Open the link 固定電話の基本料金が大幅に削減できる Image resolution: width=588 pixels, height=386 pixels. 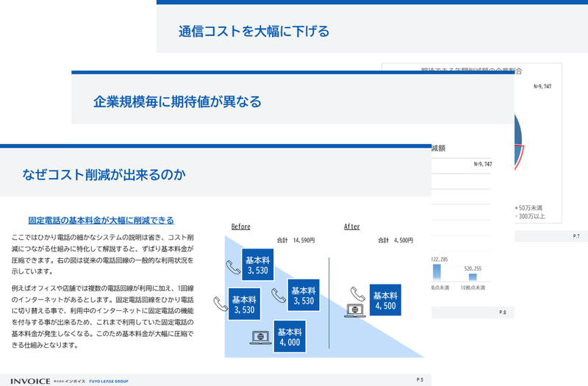pyautogui.click(x=101, y=220)
